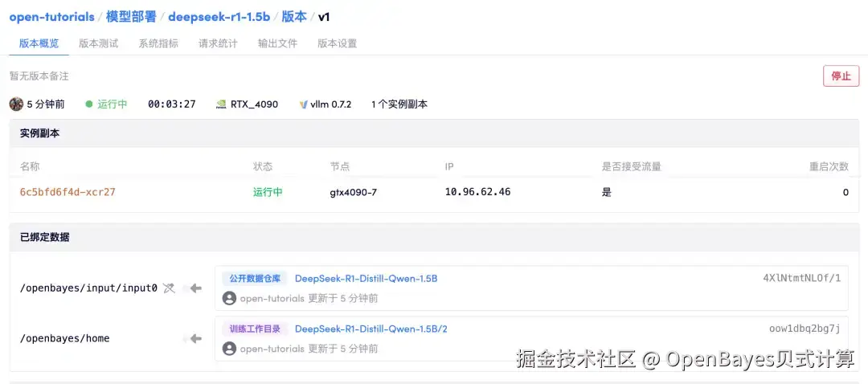Click the 名称 column header
This screenshot has height=384, width=868.
click(30, 166)
